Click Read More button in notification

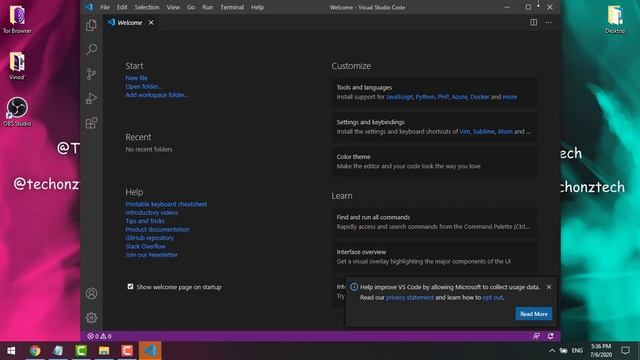[533, 314]
